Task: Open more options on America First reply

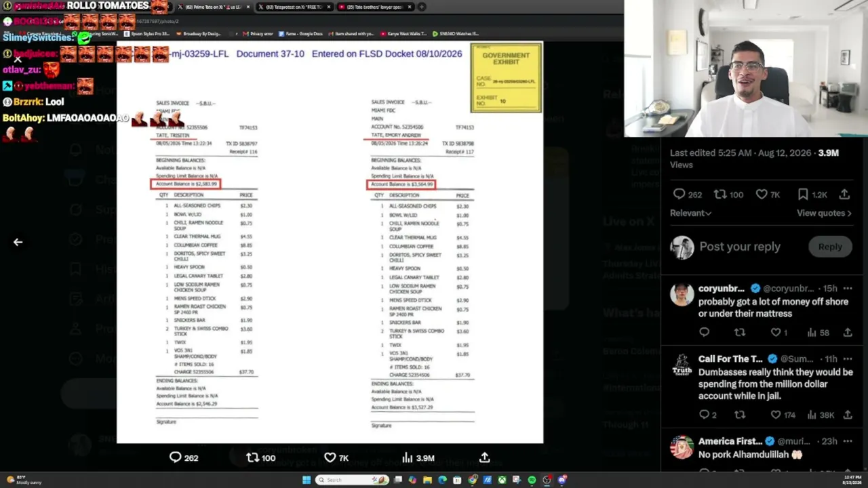Action: tap(848, 441)
